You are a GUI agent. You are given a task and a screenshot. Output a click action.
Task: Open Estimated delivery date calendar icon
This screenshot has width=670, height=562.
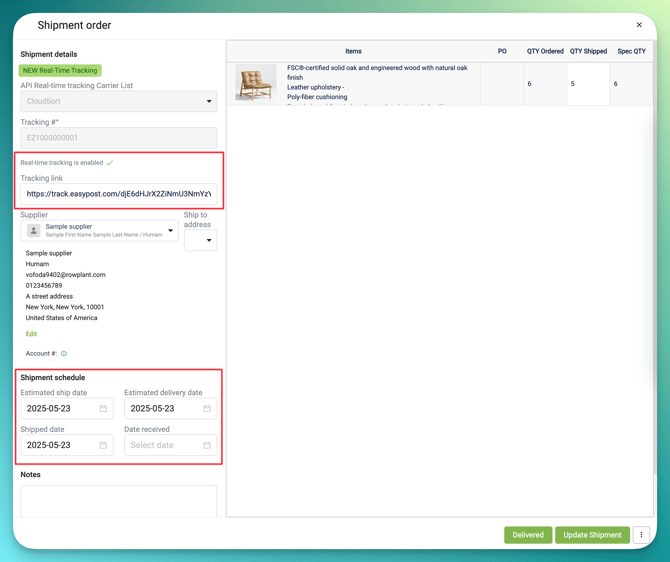(207, 409)
